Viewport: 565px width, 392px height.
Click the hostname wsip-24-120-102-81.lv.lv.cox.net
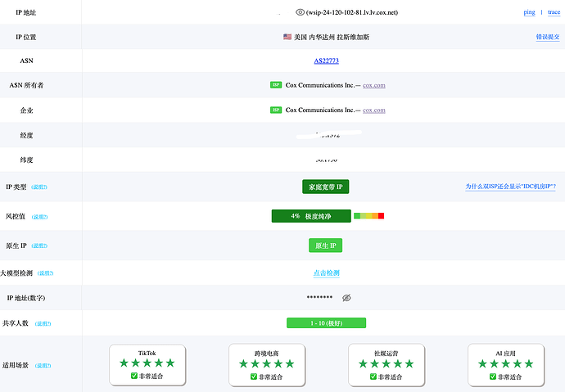tap(352, 12)
